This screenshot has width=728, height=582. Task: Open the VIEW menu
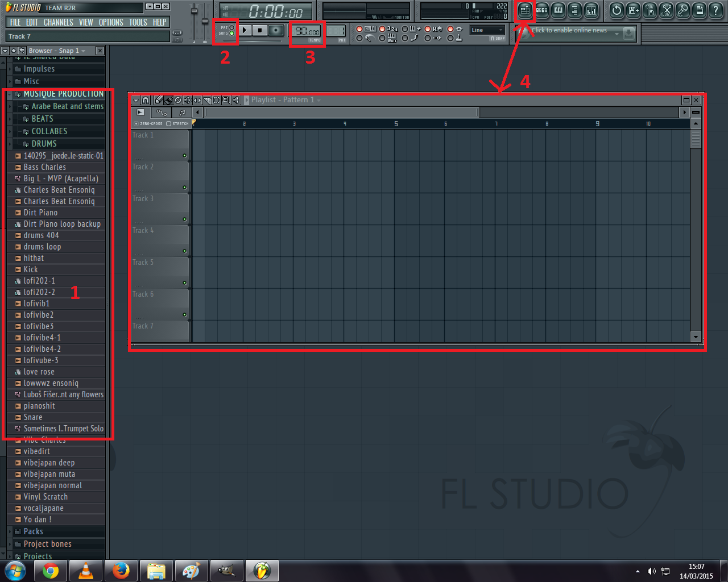[86, 22]
